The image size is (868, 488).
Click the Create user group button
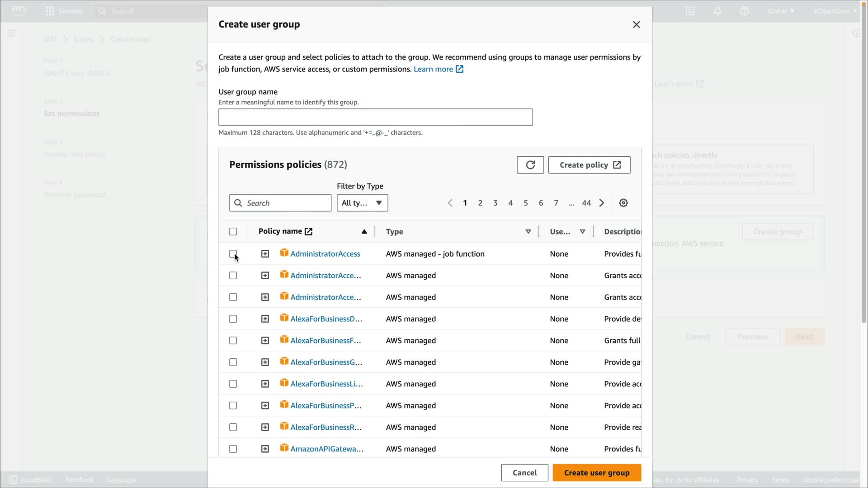click(x=596, y=473)
